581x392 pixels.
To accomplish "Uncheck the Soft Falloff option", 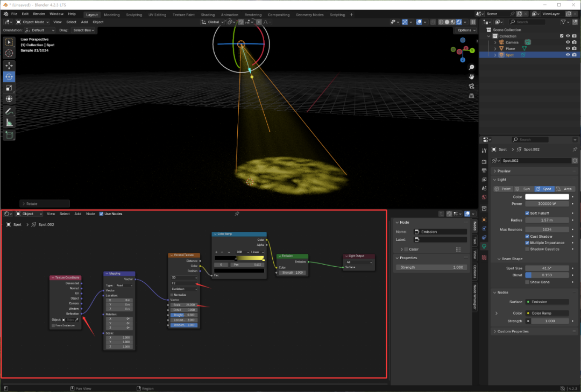I will tap(527, 213).
